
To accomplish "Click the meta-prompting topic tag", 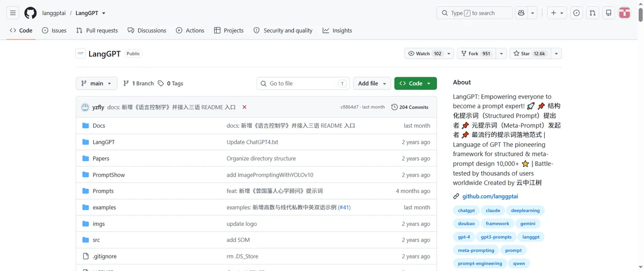I will coord(476,250).
